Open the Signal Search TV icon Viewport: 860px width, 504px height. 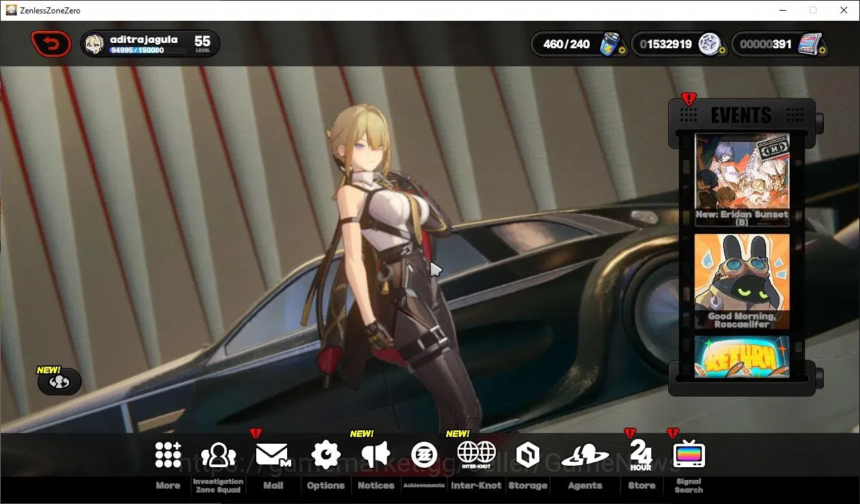click(689, 455)
